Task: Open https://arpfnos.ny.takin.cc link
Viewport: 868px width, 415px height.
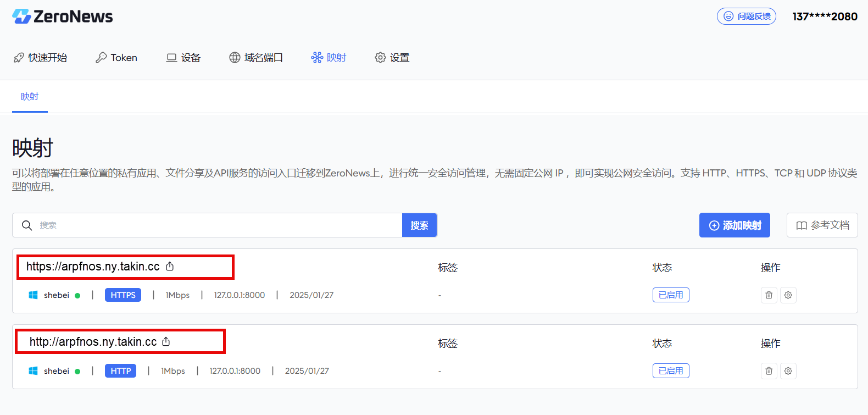Action: click(x=93, y=267)
